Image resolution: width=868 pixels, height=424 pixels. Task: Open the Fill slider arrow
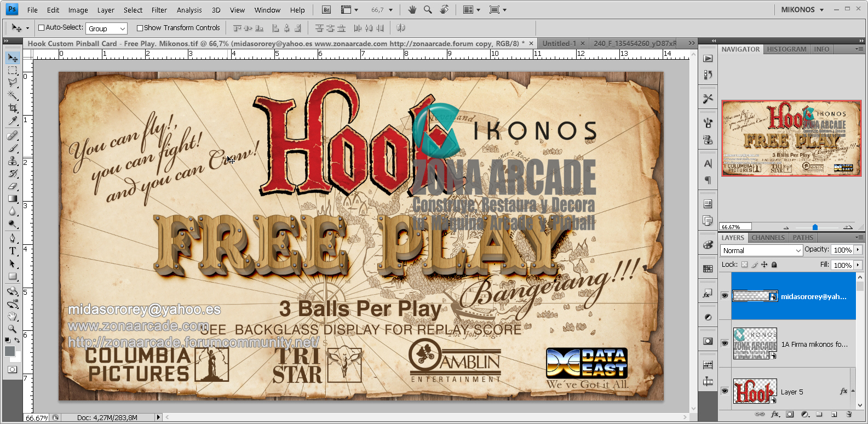858,265
